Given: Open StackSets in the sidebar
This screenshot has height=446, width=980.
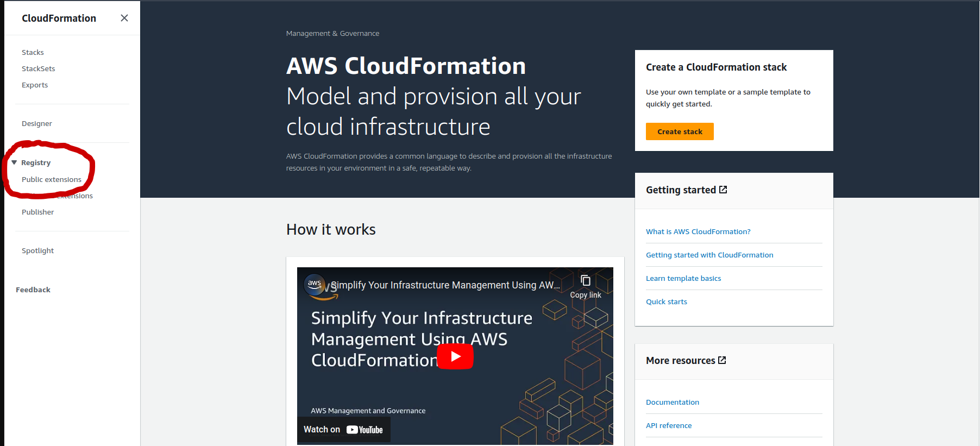Looking at the screenshot, I should (38, 68).
